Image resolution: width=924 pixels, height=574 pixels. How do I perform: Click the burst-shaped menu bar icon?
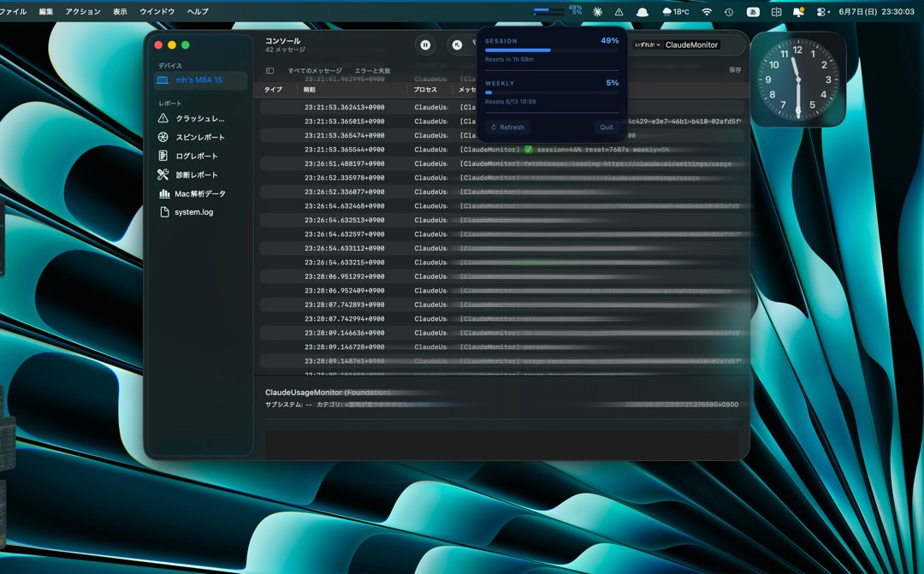(x=597, y=12)
